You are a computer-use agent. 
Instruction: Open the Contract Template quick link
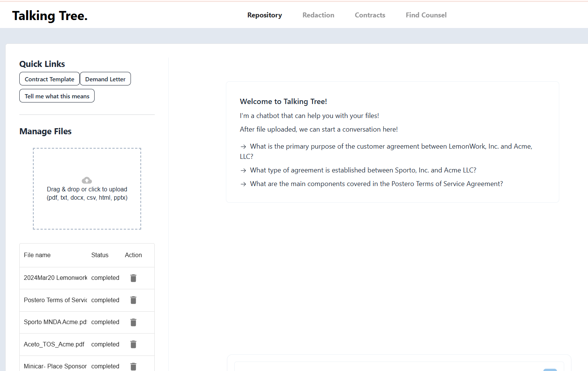coord(49,79)
